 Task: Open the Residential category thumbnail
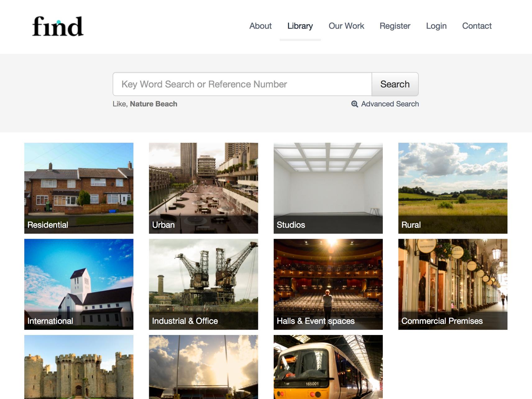79,188
